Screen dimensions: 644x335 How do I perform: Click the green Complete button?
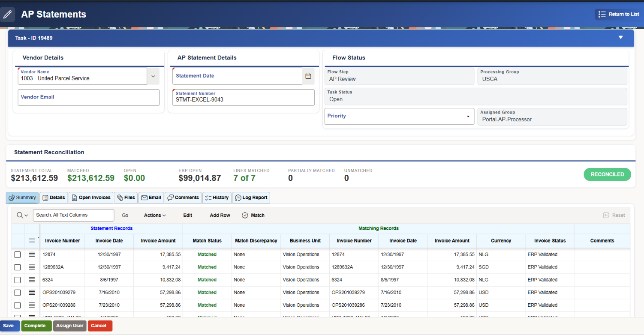tap(36, 326)
